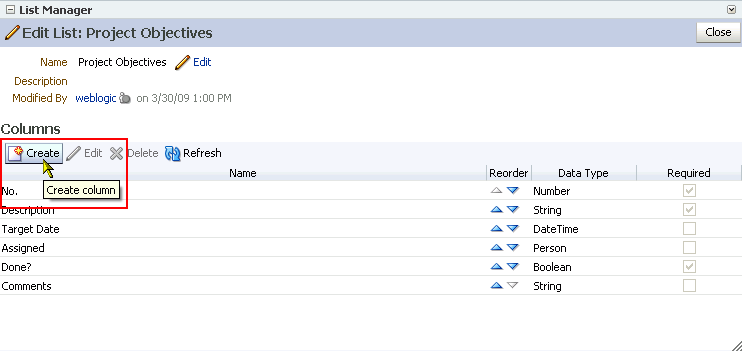
Task: Toggle the Required checkbox for Done? row
Action: coord(689,266)
